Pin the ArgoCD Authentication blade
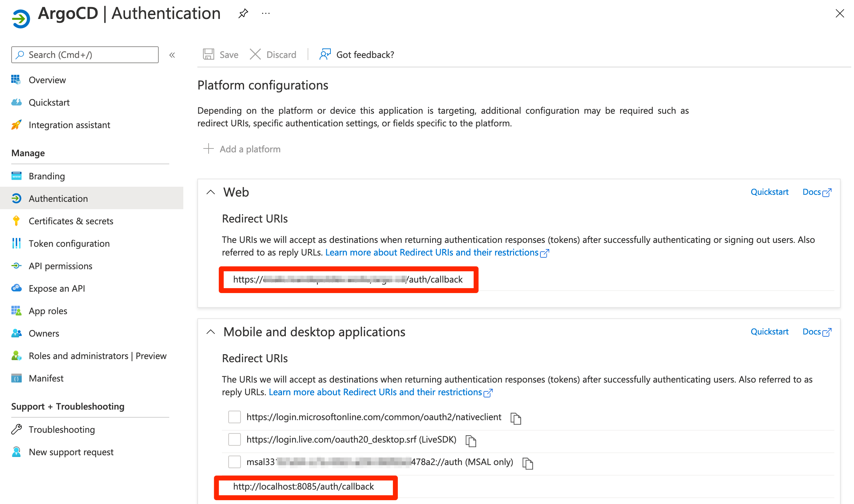 click(x=243, y=14)
